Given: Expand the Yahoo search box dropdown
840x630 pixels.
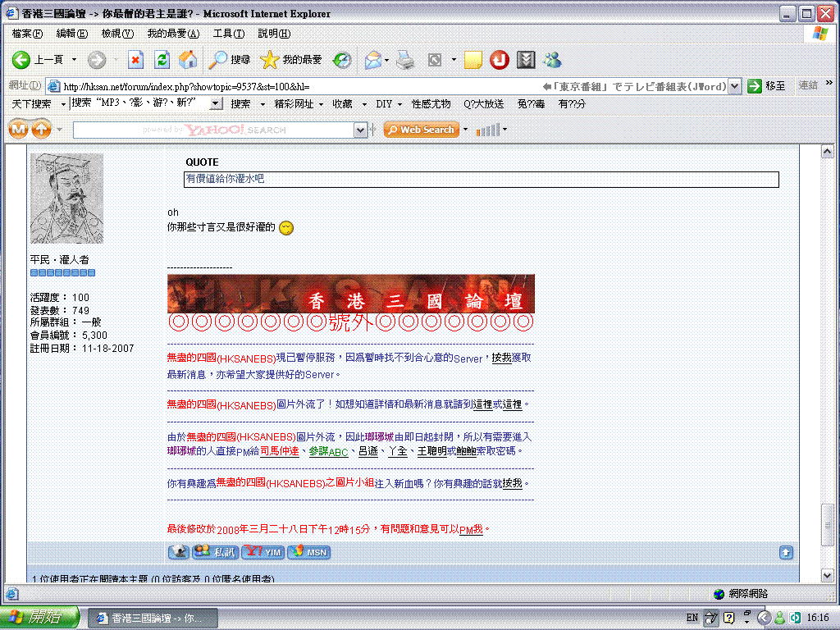Looking at the screenshot, I should coord(360,130).
